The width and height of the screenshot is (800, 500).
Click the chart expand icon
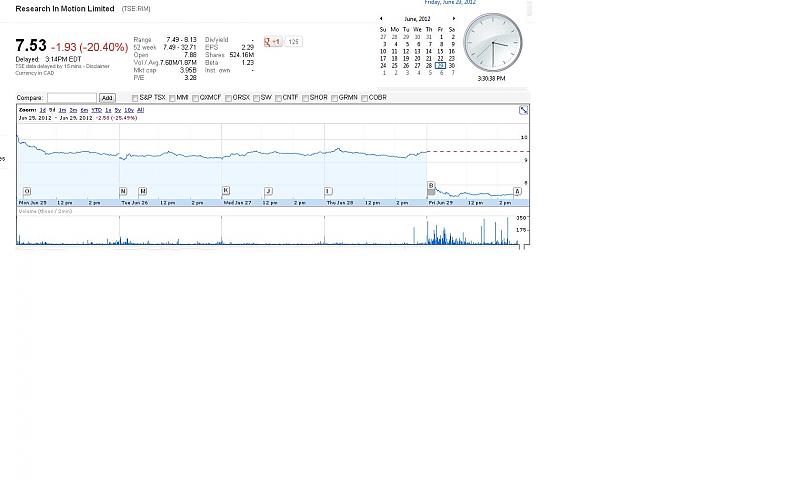click(523, 110)
